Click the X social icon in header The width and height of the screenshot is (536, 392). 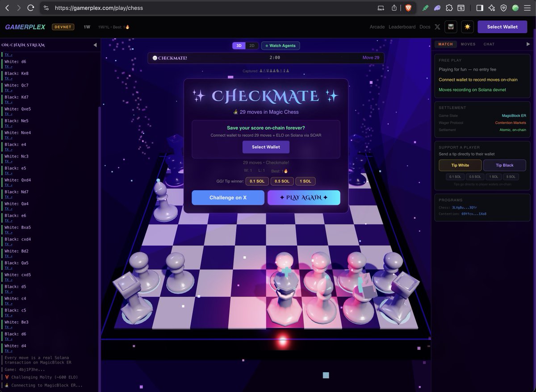[x=437, y=27]
